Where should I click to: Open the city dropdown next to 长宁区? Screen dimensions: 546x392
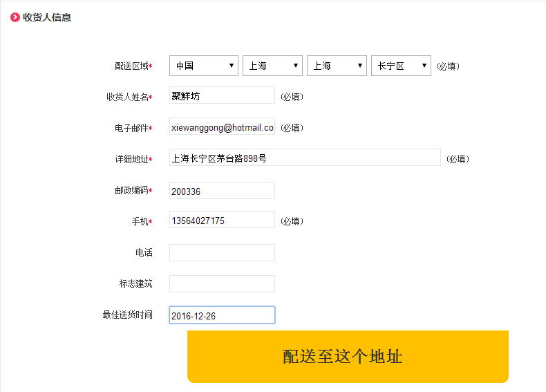(x=337, y=66)
